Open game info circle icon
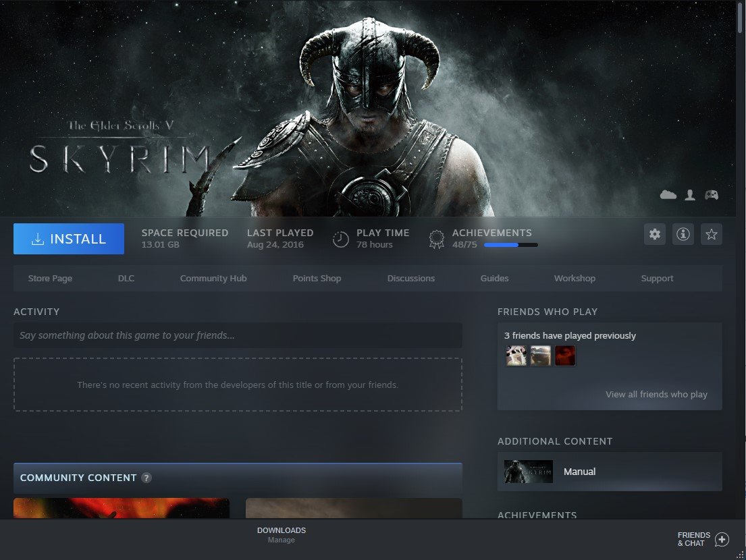This screenshot has height=560, width=746. pos(683,234)
